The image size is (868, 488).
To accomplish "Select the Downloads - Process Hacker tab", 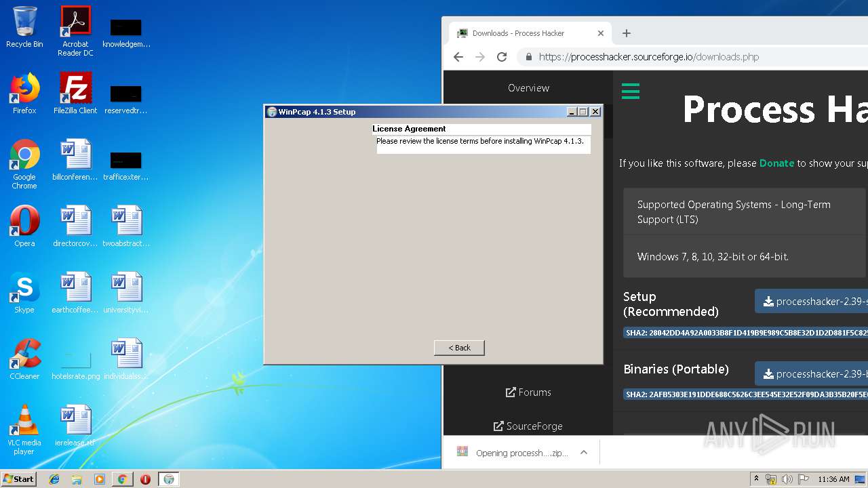I will 530,33.
